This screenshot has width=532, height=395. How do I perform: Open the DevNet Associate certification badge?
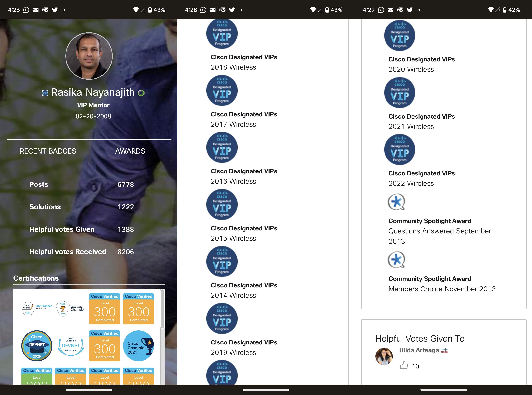(71, 346)
